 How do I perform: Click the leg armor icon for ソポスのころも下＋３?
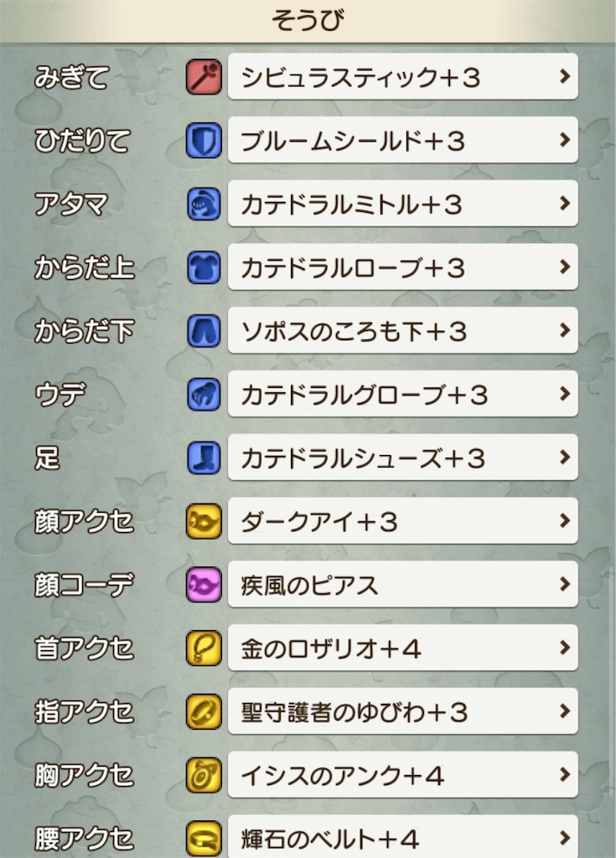click(203, 331)
